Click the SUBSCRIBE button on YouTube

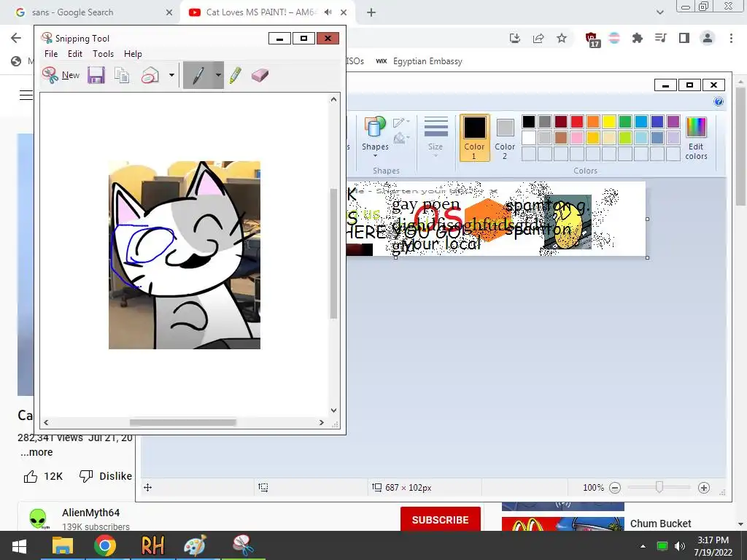[x=440, y=519]
